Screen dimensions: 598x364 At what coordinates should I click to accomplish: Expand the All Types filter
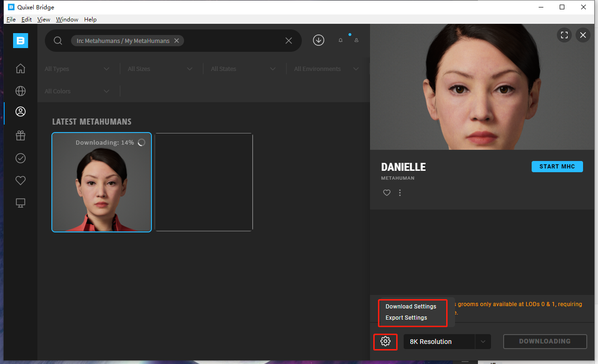pos(77,69)
